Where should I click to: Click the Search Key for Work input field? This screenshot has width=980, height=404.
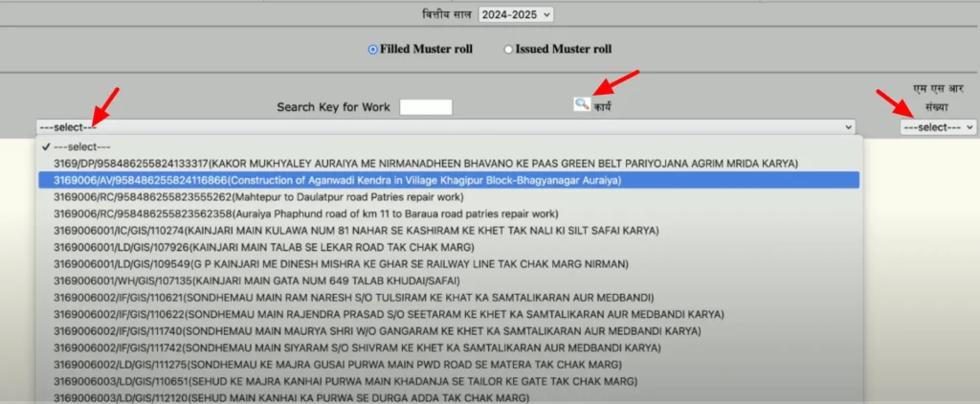click(426, 107)
